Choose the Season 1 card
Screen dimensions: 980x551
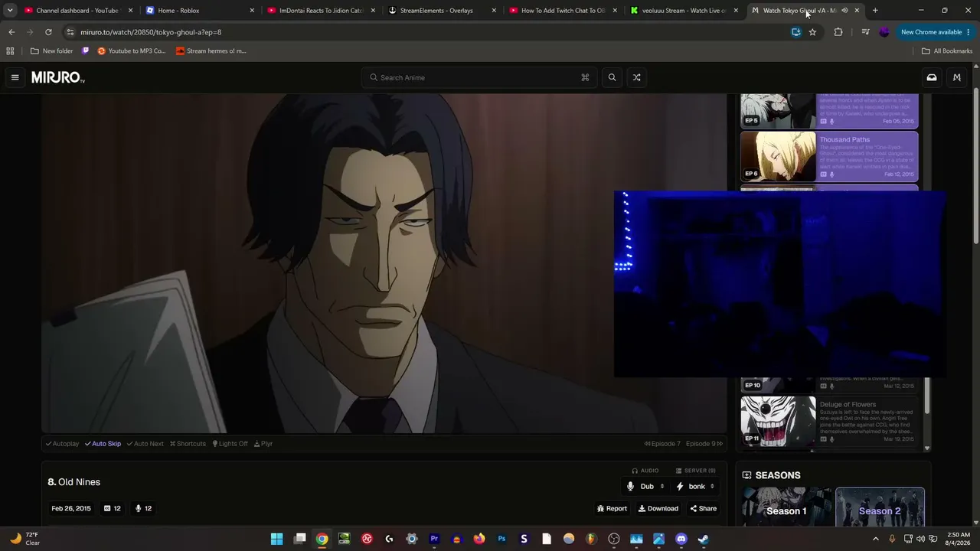(787, 507)
